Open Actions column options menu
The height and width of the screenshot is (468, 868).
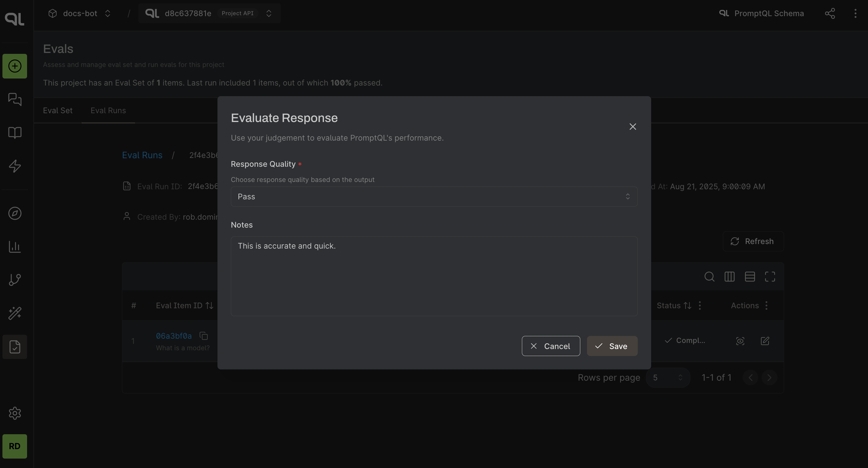(766, 306)
